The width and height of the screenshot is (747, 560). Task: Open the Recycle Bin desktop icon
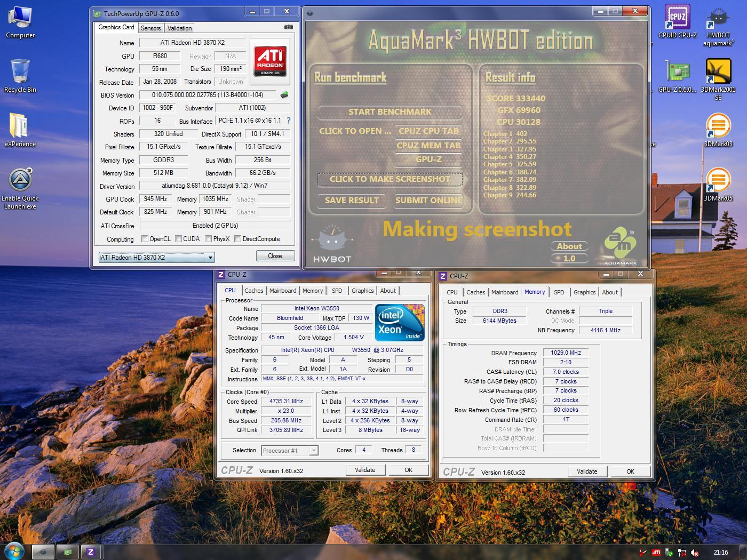tap(20, 76)
